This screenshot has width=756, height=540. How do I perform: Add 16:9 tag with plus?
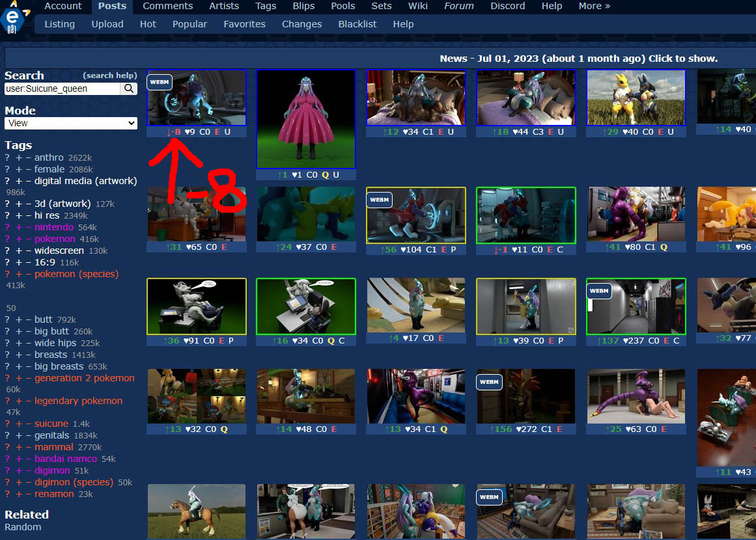click(x=19, y=263)
